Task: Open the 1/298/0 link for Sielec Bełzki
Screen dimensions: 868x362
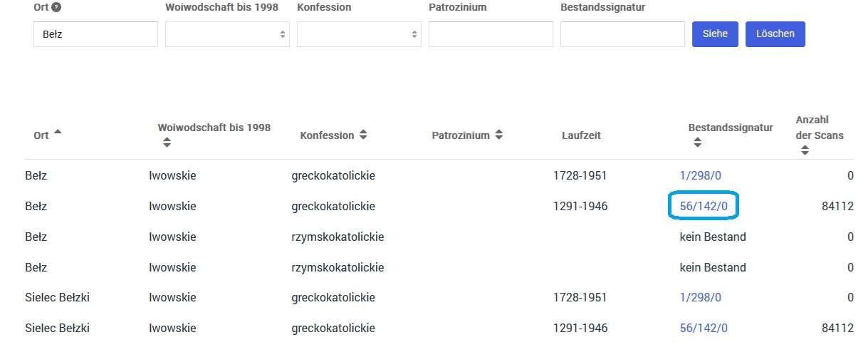Action: [701, 297]
